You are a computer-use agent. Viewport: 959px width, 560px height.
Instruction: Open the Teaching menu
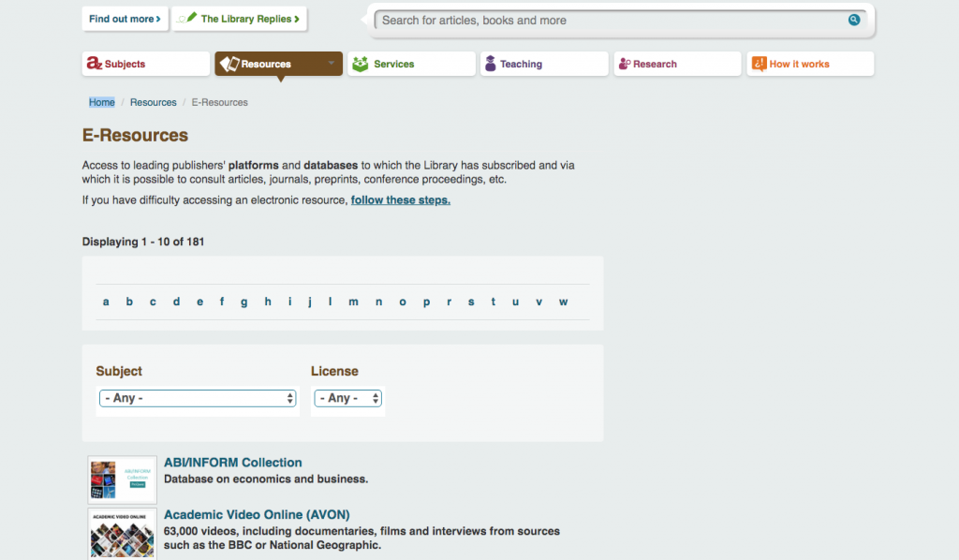click(x=544, y=64)
